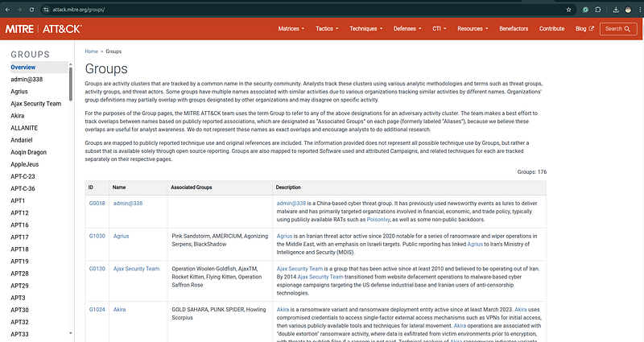
Task: Select Agrius in the sidebar list
Action: (x=19, y=92)
